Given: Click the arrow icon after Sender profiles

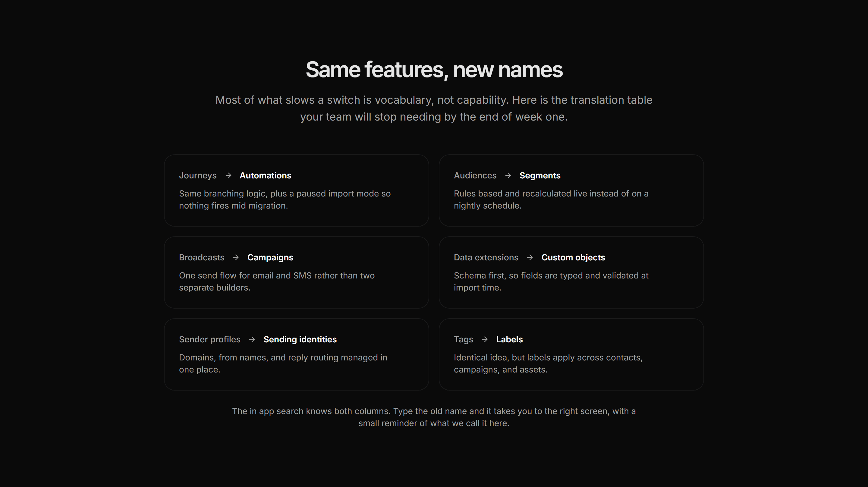Looking at the screenshot, I should pos(252,339).
